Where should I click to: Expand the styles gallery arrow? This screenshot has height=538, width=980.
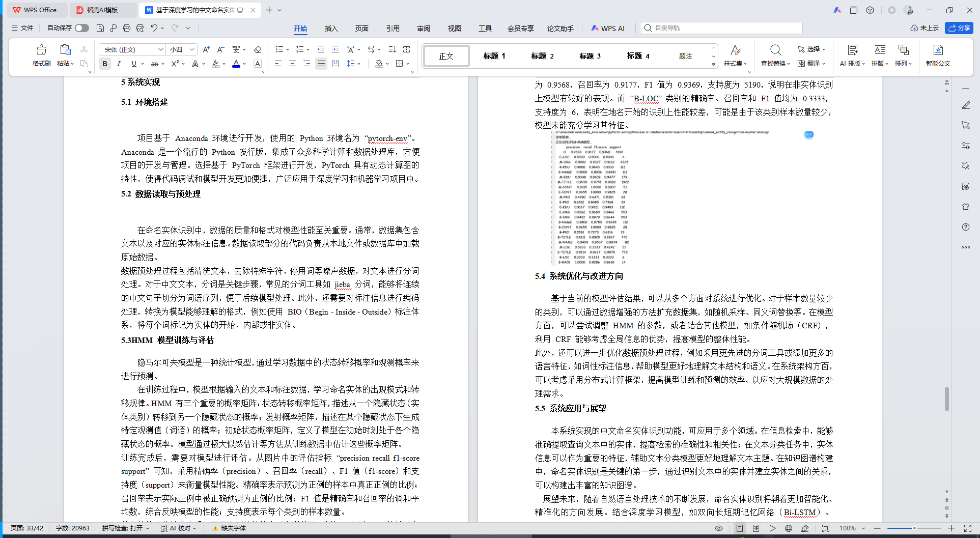click(714, 64)
